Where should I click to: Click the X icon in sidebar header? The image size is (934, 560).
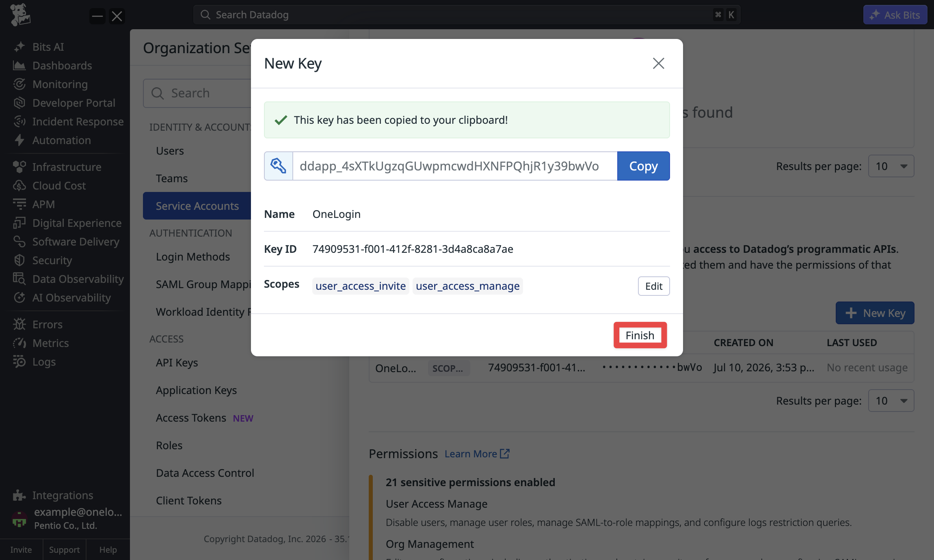pos(117,16)
